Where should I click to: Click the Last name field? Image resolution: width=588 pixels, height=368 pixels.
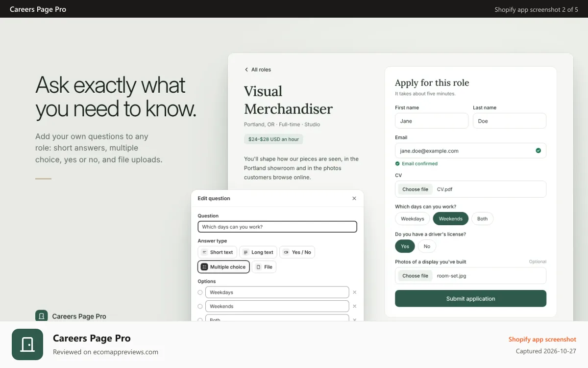[x=510, y=121]
